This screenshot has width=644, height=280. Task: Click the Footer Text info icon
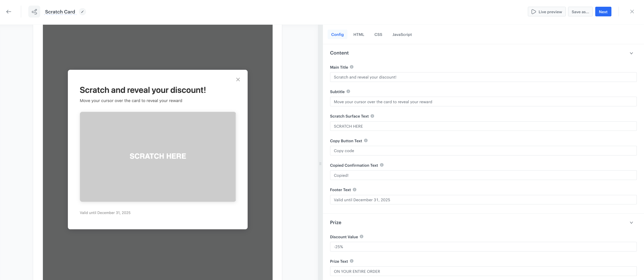354,190
